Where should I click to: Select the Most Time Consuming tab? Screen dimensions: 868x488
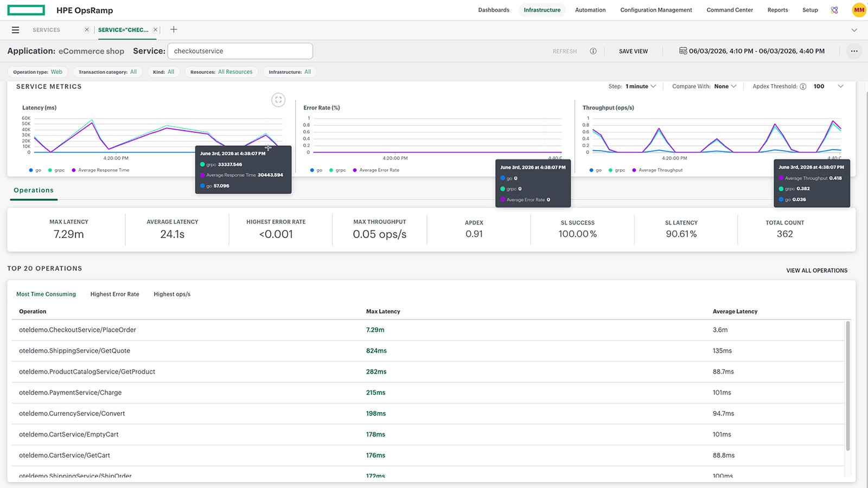point(46,294)
